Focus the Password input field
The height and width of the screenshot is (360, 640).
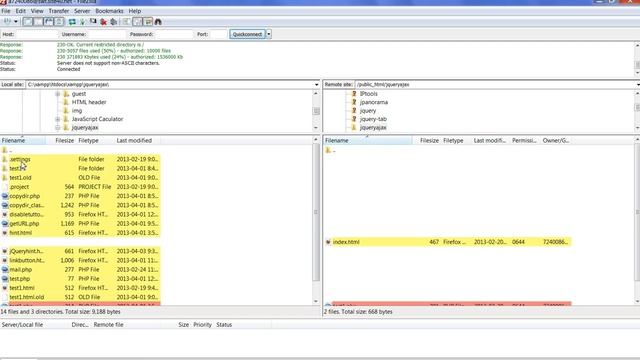tap(174, 34)
